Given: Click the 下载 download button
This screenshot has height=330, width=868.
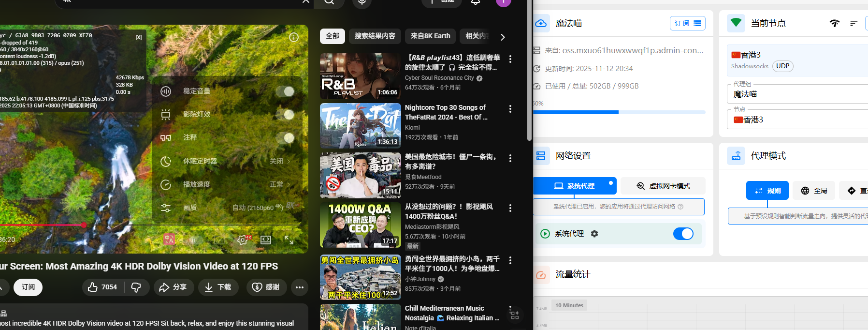Looking at the screenshot, I should tap(218, 287).
